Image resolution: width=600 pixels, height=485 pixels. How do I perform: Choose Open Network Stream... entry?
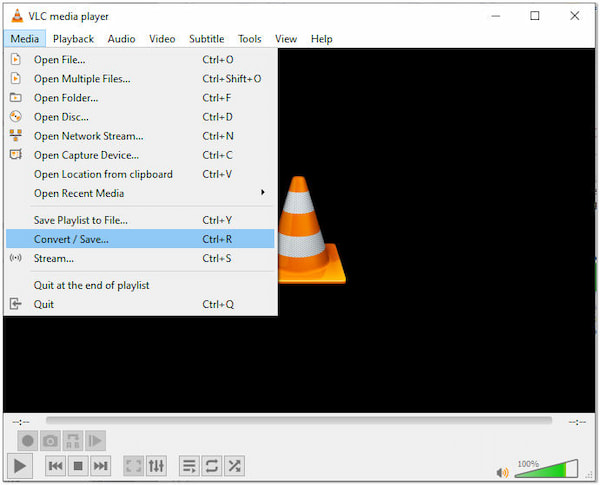click(x=140, y=136)
